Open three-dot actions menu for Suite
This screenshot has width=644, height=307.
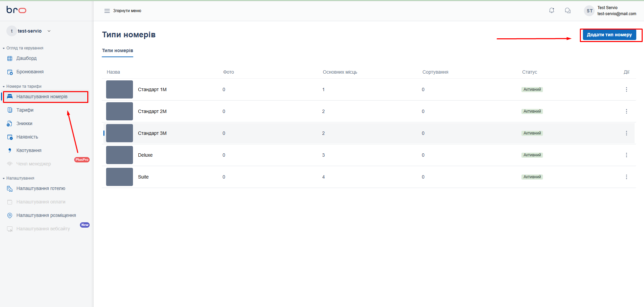[x=626, y=177]
